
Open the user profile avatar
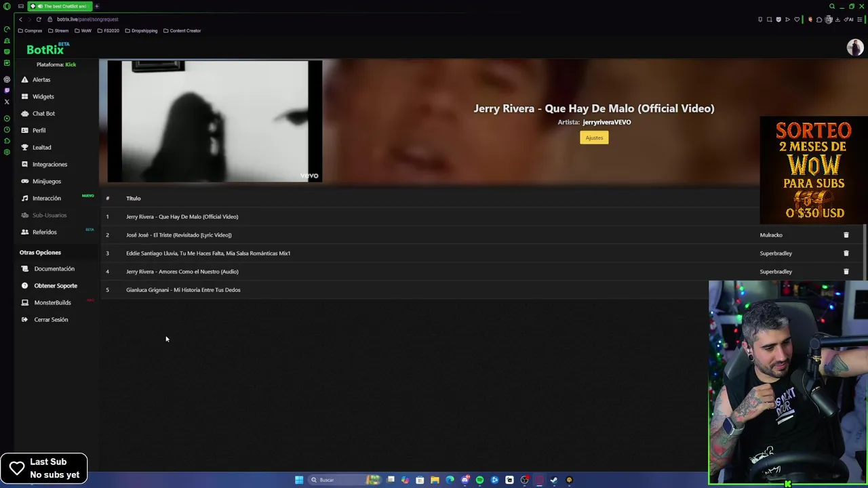pyautogui.click(x=854, y=47)
